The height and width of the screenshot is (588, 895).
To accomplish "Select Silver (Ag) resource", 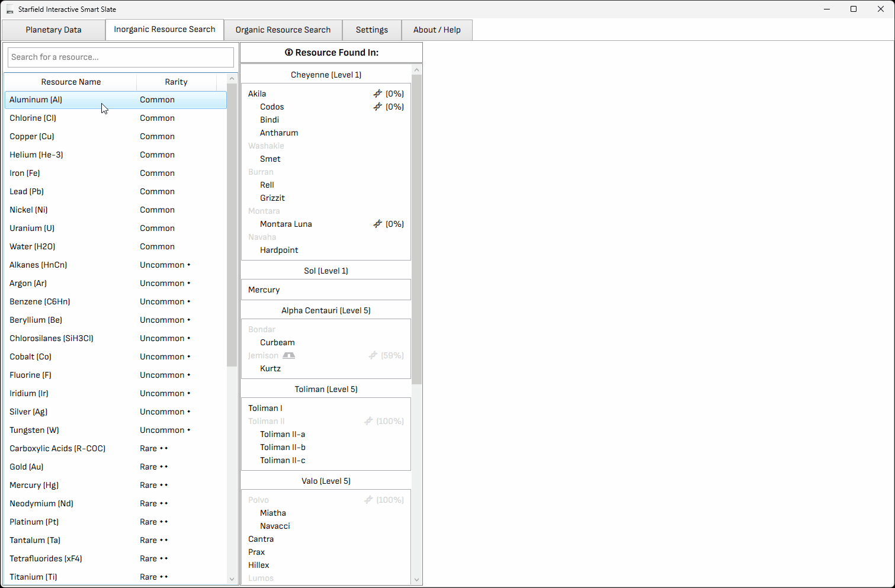I will (116, 412).
